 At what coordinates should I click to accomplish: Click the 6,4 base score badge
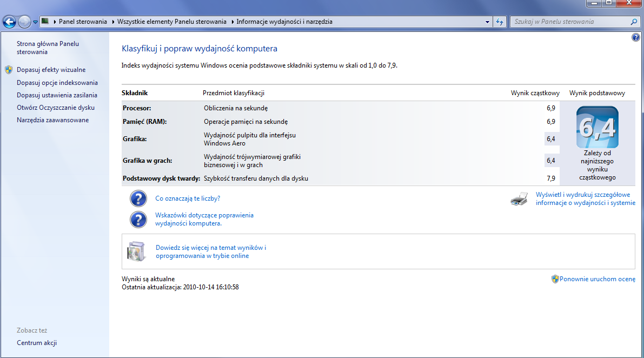(x=597, y=127)
